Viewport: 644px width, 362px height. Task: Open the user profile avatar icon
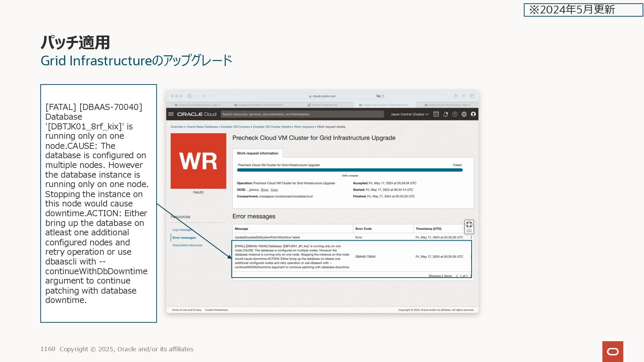pos(473,114)
